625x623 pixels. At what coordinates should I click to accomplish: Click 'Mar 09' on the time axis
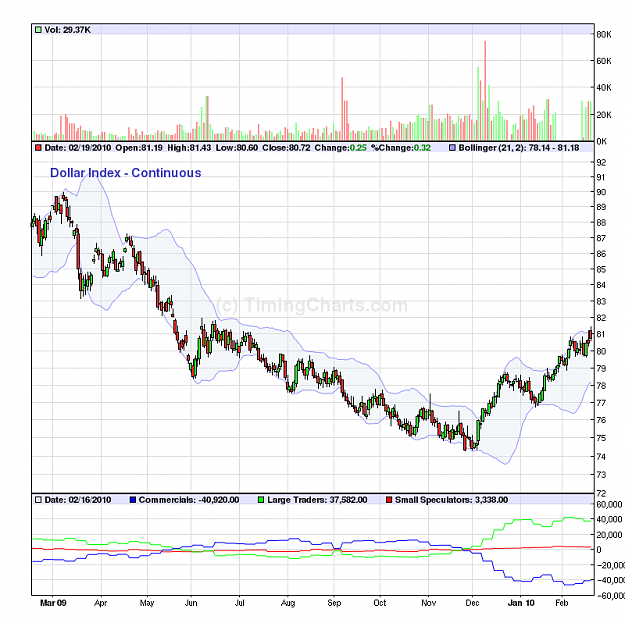point(53,603)
